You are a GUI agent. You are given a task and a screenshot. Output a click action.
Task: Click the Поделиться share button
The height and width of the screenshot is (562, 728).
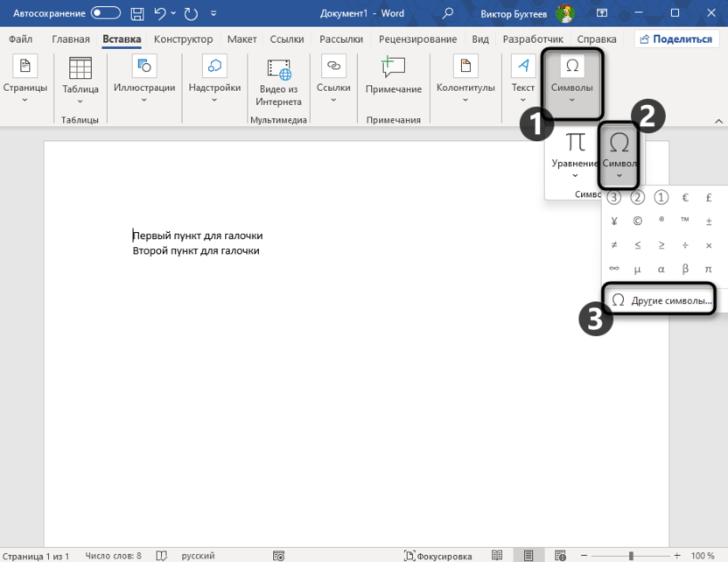674,39
